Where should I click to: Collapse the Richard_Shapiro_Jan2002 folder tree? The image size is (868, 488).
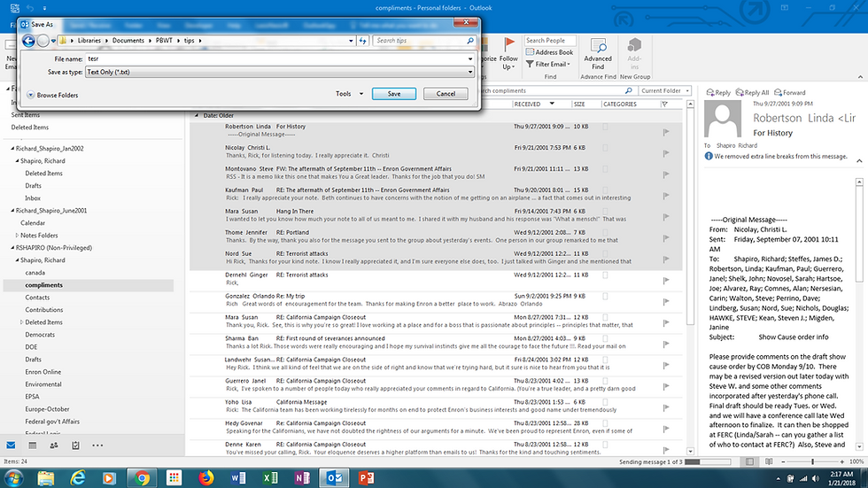[12, 148]
